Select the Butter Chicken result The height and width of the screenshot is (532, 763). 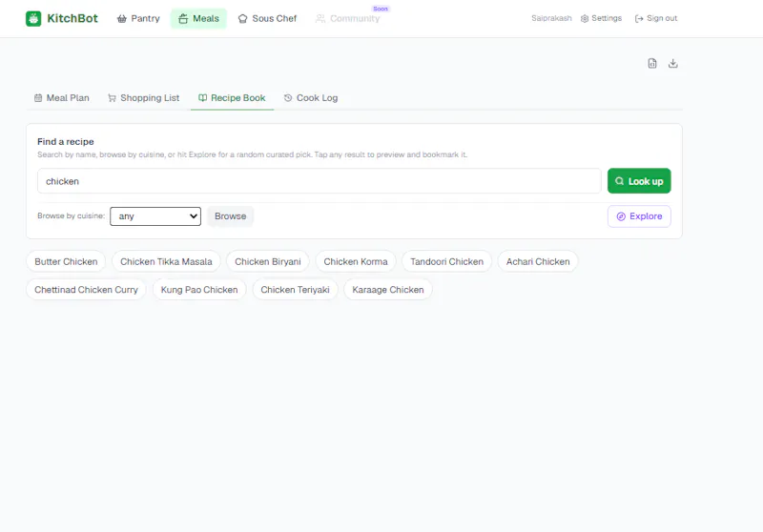tap(66, 261)
